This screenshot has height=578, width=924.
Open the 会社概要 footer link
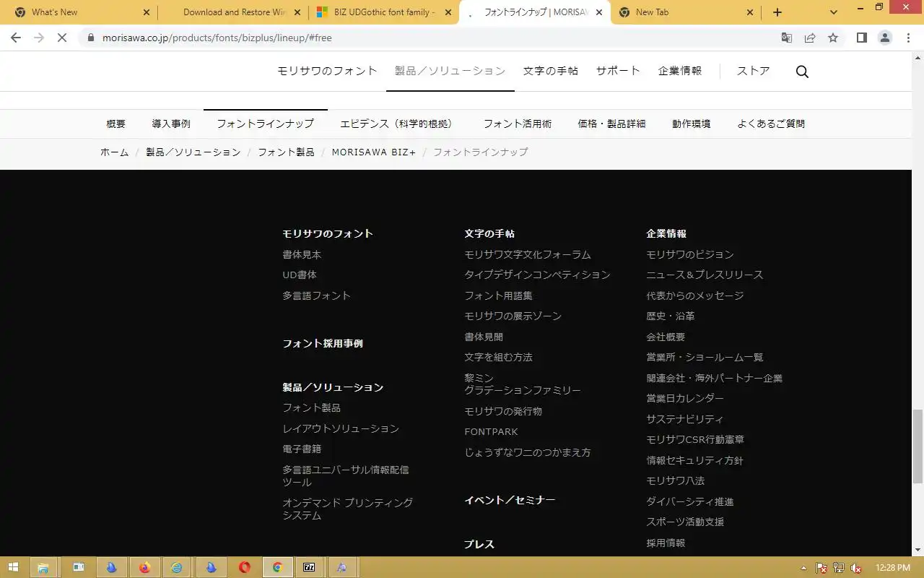click(666, 337)
